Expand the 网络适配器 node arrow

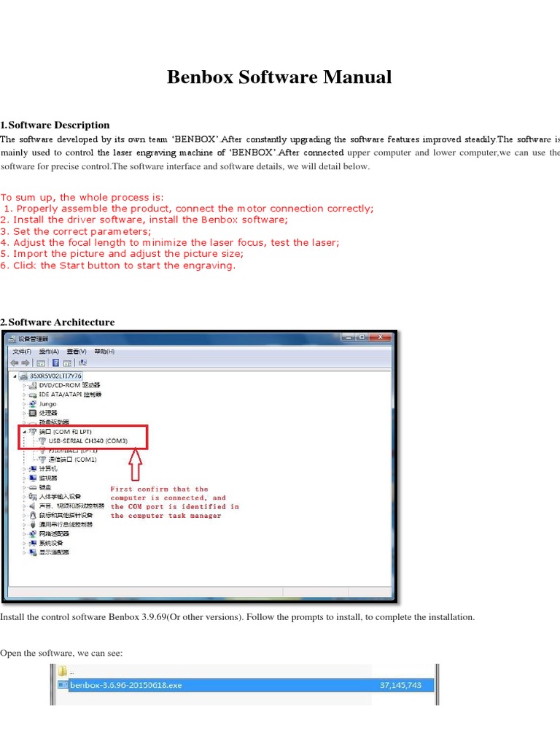[24, 533]
